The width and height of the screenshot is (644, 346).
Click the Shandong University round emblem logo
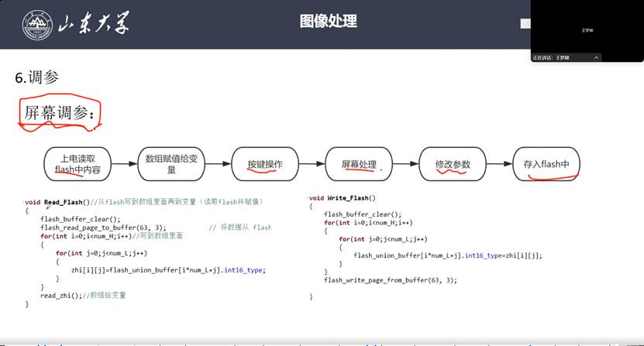(35, 24)
